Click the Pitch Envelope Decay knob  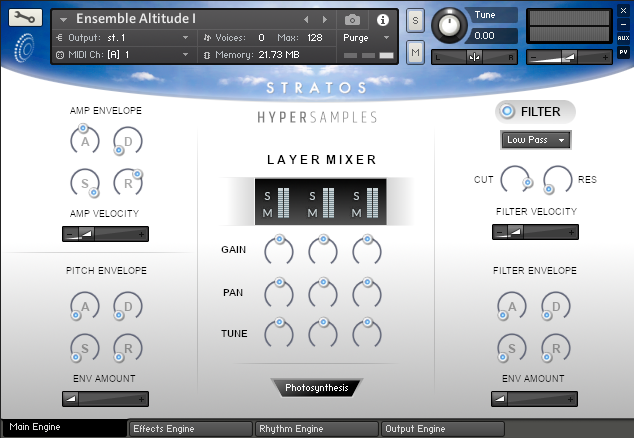(128, 306)
